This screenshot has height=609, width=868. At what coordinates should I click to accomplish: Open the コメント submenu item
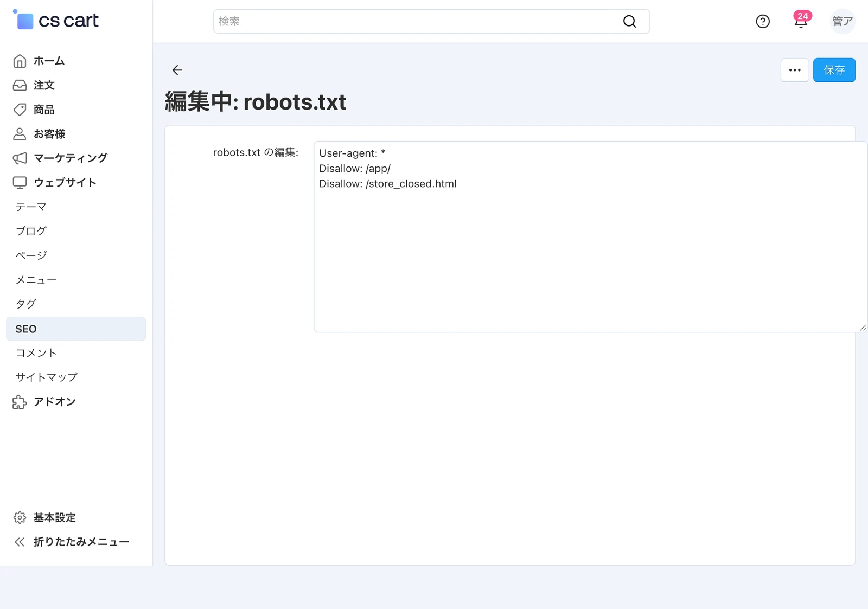(36, 353)
